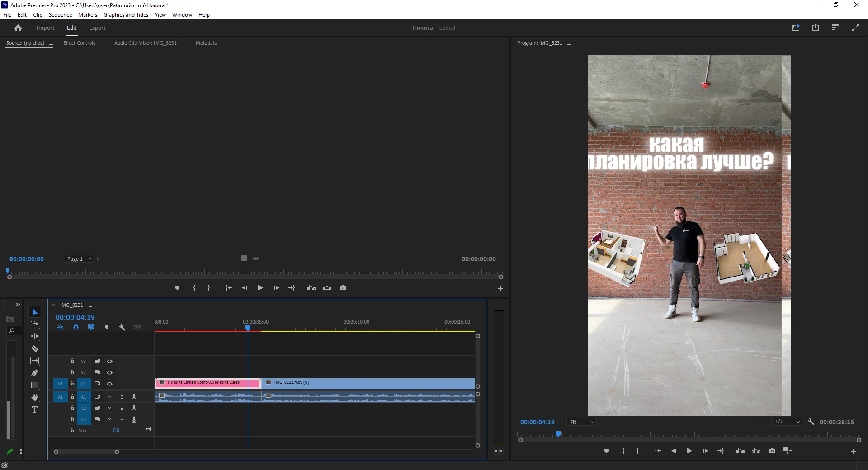Toggle visibility of track V3
Image resolution: width=868 pixels, height=470 pixels.
click(x=109, y=361)
